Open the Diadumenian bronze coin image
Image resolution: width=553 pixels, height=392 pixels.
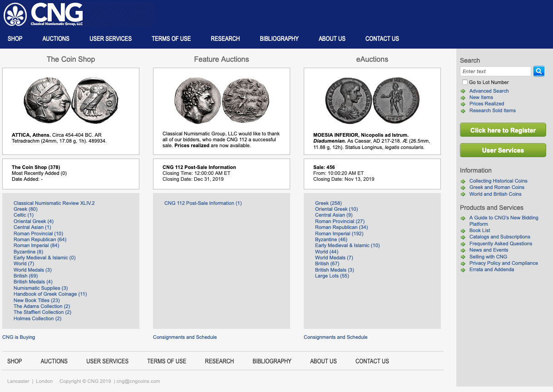tap(372, 100)
